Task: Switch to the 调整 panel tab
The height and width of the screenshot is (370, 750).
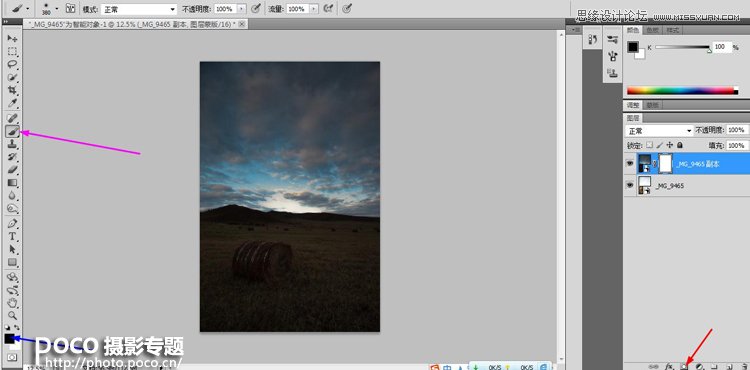Action: (x=633, y=105)
